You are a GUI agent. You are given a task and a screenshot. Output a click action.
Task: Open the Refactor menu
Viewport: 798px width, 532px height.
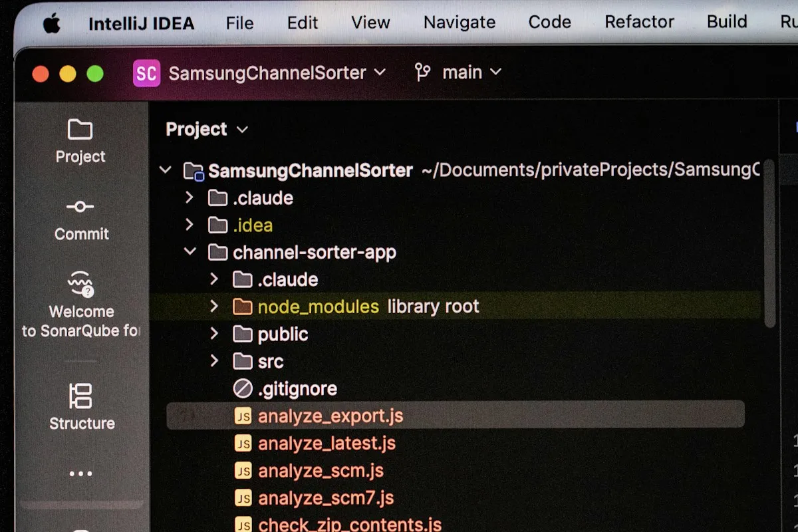[639, 22]
